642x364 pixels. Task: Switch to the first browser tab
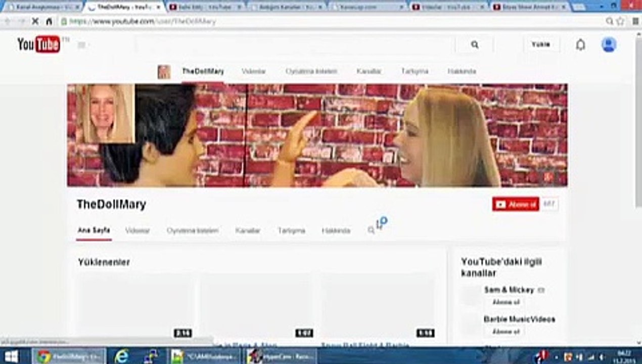click(x=43, y=7)
